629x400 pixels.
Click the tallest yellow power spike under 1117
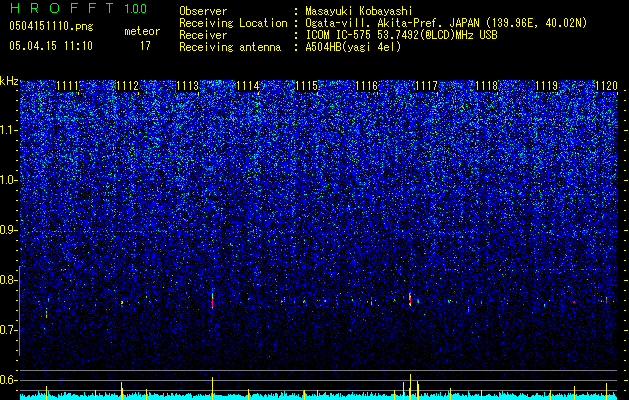[410, 386]
